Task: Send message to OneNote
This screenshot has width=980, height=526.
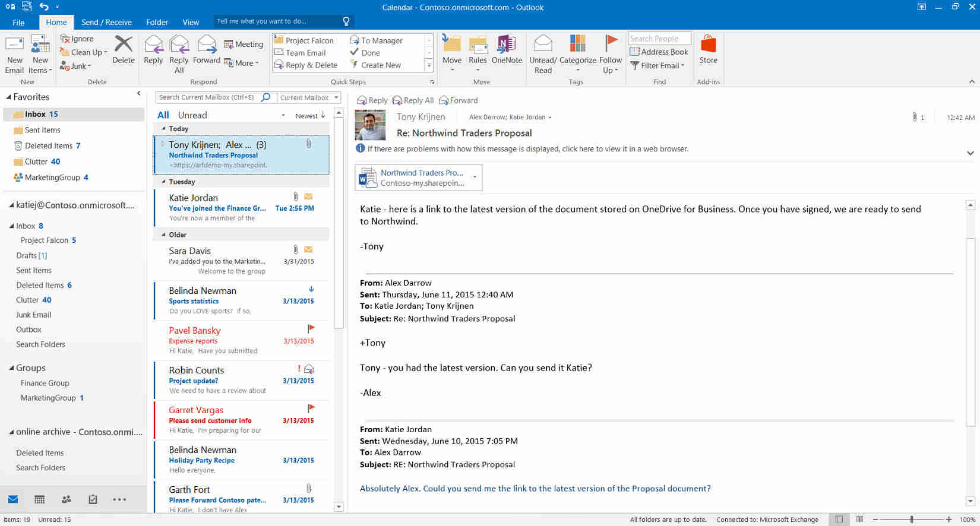Action: (x=507, y=50)
